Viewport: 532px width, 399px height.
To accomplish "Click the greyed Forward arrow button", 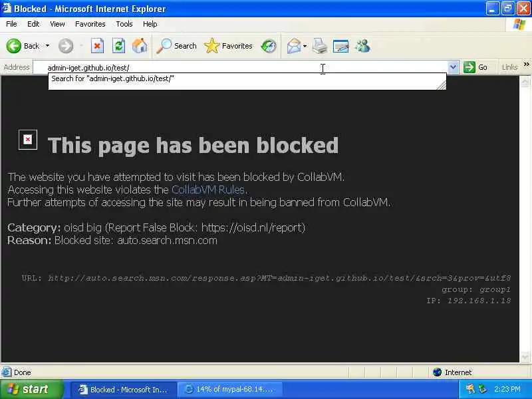I will click(66, 46).
